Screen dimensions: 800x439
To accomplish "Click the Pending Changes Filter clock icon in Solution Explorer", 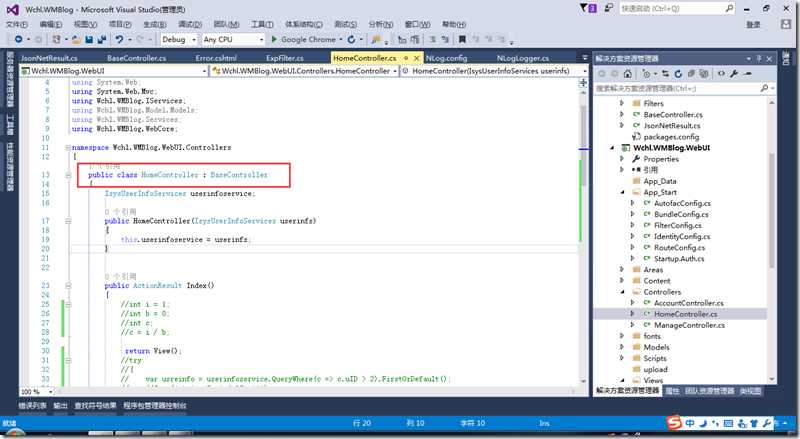I will click(x=646, y=74).
